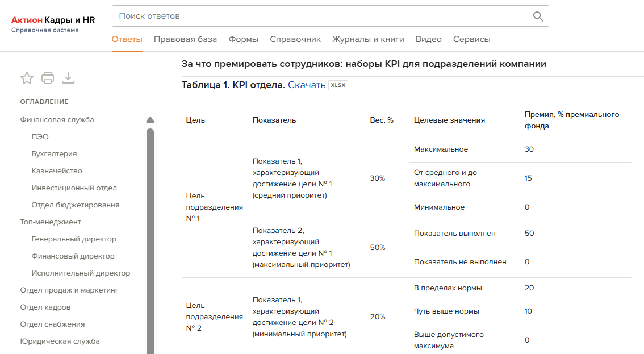
Task: Click the ОГЛАВЛЕНИЕ heading
Action: 44,102
